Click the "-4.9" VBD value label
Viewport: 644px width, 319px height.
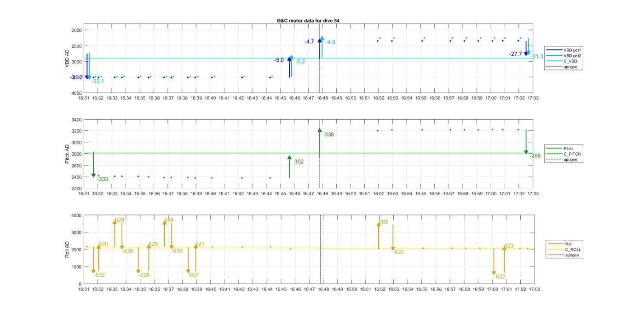click(330, 42)
